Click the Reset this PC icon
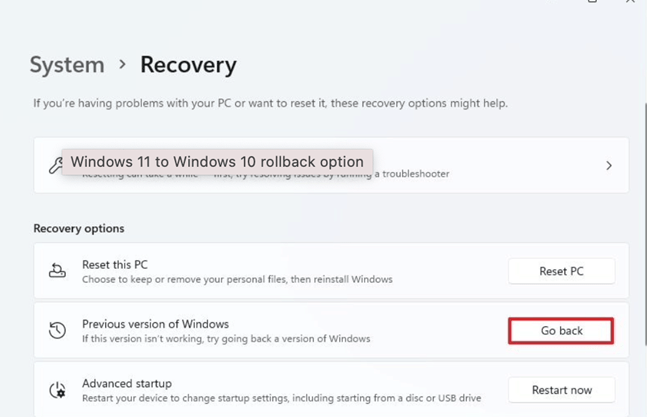This screenshot has height=417, width=647. click(x=57, y=271)
